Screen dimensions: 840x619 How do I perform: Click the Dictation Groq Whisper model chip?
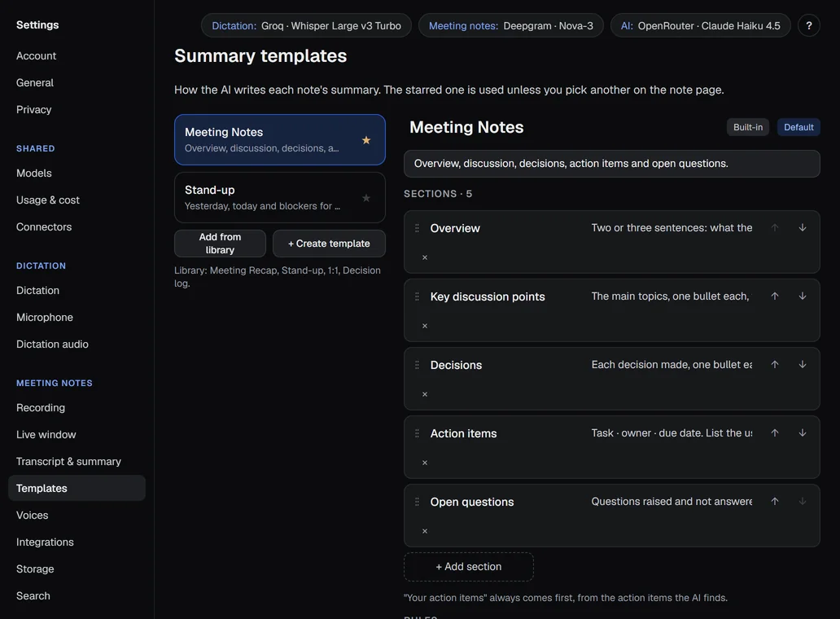(306, 26)
